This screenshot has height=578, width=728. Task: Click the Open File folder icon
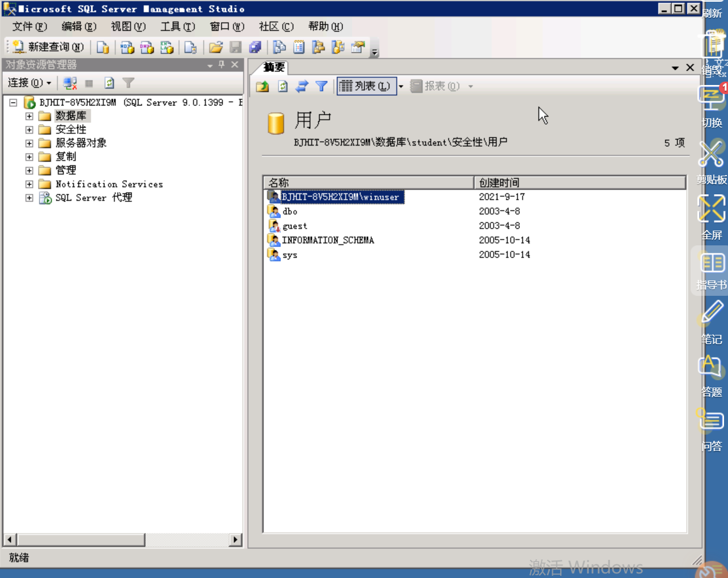[215, 47]
